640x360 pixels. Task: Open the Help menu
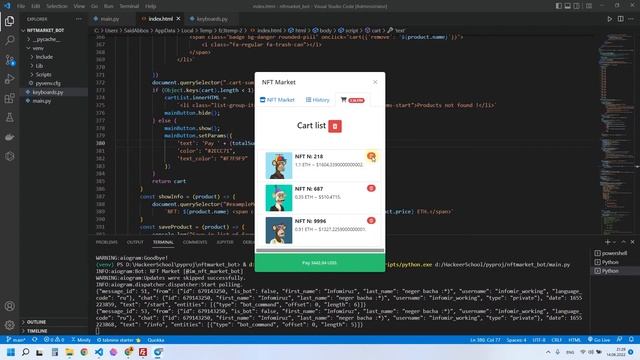(x=151, y=6)
